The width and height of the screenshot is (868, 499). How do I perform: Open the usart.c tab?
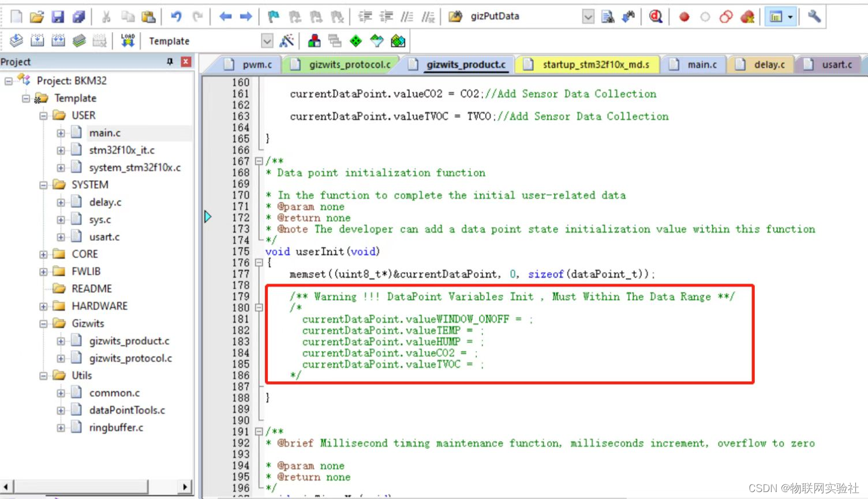[829, 65]
